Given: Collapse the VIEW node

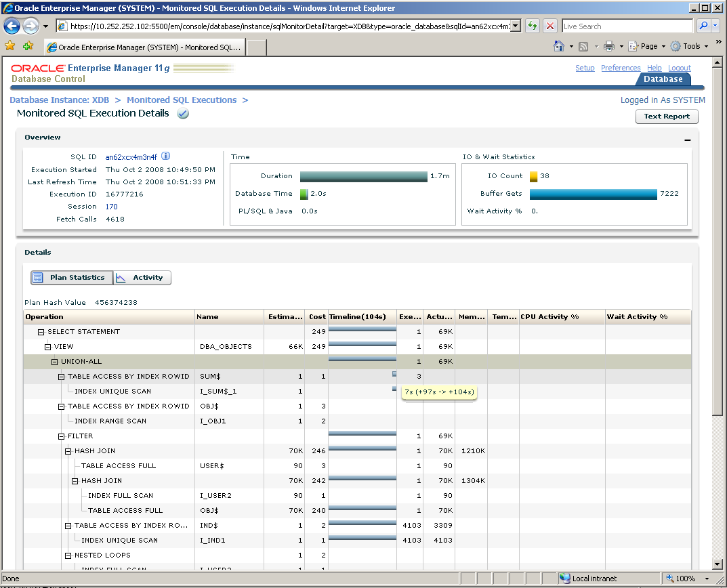Looking at the screenshot, I should 47,347.
